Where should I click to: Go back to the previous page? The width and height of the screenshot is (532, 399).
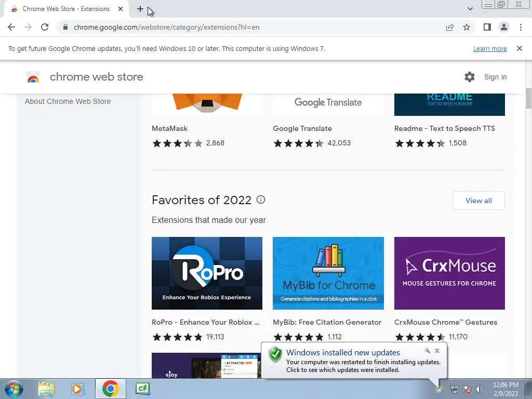click(11, 27)
